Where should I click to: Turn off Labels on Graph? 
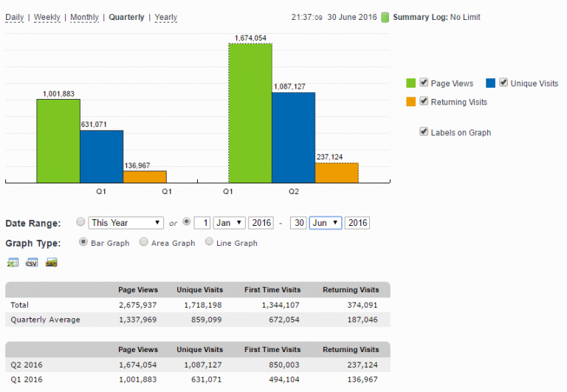pyautogui.click(x=424, y=131)
